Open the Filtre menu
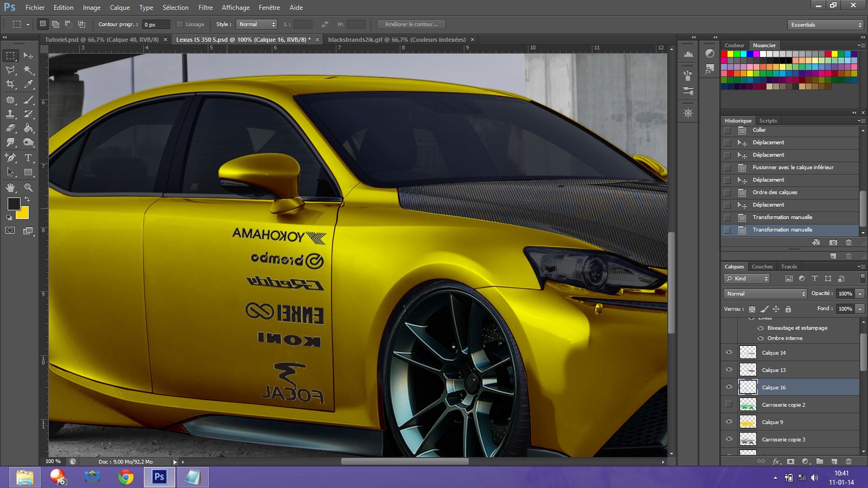 206,8
